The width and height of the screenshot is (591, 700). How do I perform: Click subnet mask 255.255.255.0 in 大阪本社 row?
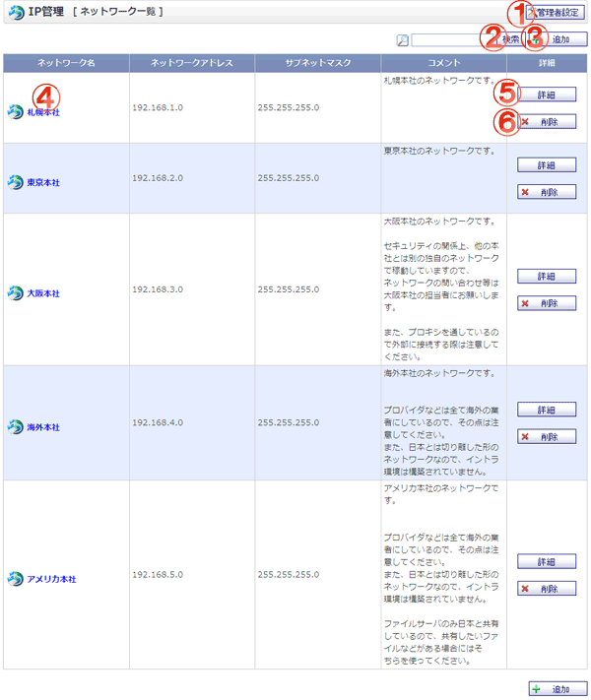(289, 289)
